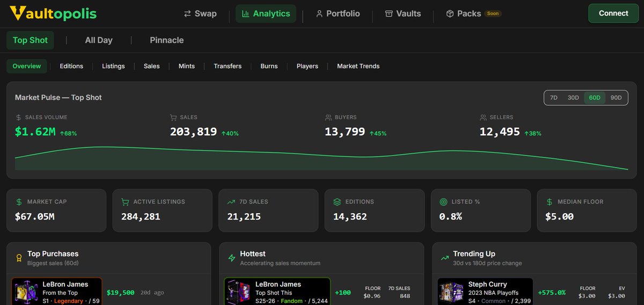This screenshot has height=305, width=644.
Task: Select the 7D time range
Action: point(554,98)
